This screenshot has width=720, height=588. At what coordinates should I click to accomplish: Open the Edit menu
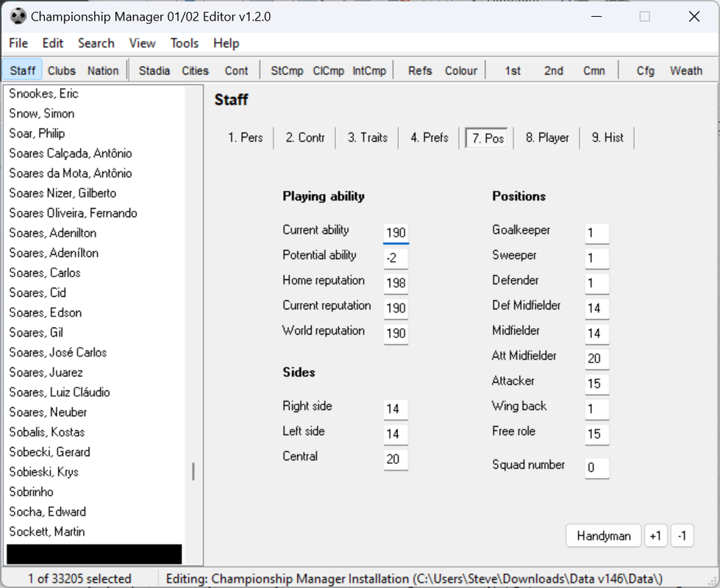[53, 43]
